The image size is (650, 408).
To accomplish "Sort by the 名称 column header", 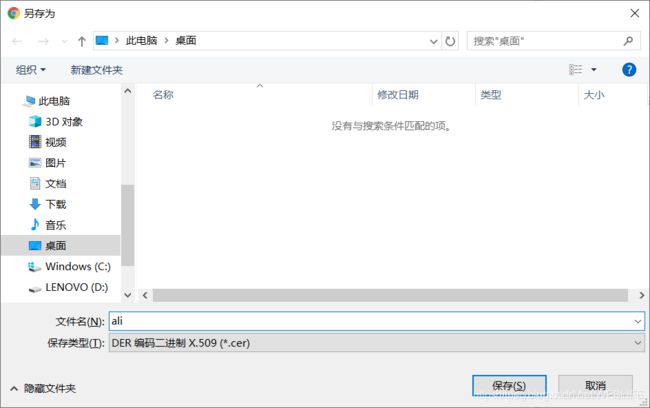I will [163, 95].
